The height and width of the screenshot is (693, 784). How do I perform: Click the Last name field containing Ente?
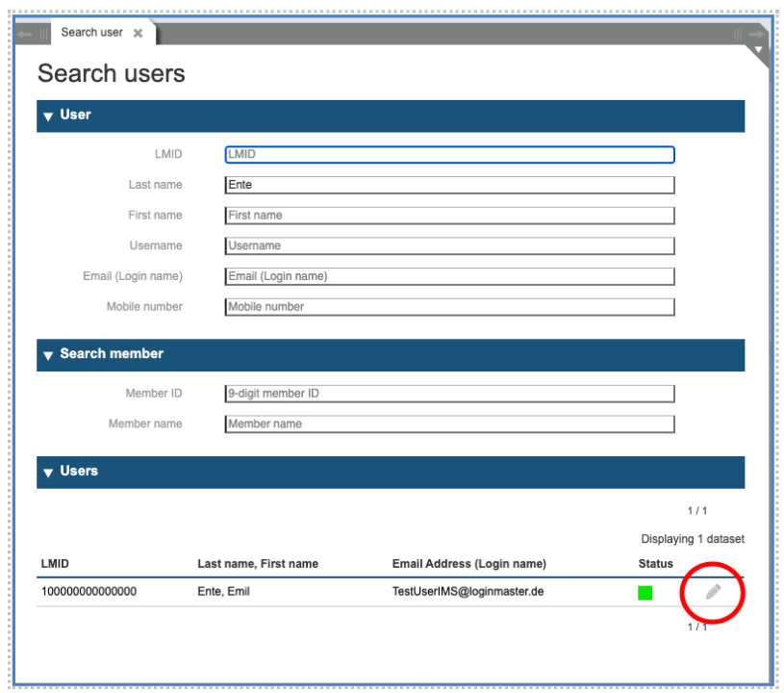coord(447,184)
